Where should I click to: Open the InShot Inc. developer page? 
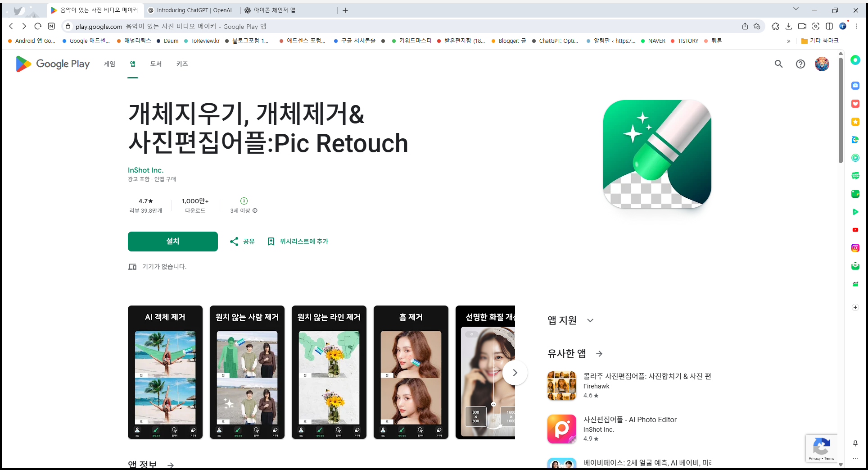pyautogui.click(x=145, y=170)
